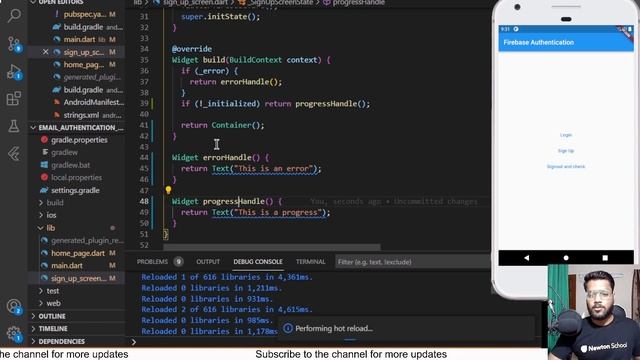Tap the Android back button on emulator

(x=527, y=258)
